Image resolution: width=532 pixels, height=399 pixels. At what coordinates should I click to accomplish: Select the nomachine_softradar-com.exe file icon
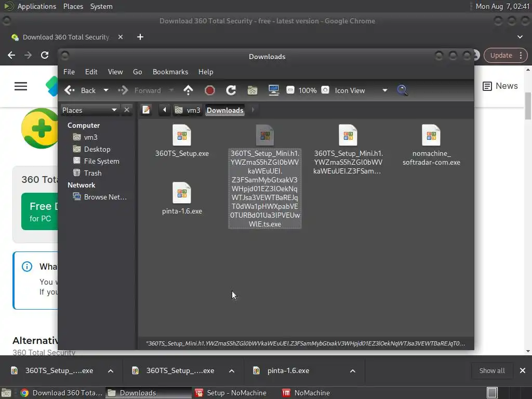tap(431, 136)
